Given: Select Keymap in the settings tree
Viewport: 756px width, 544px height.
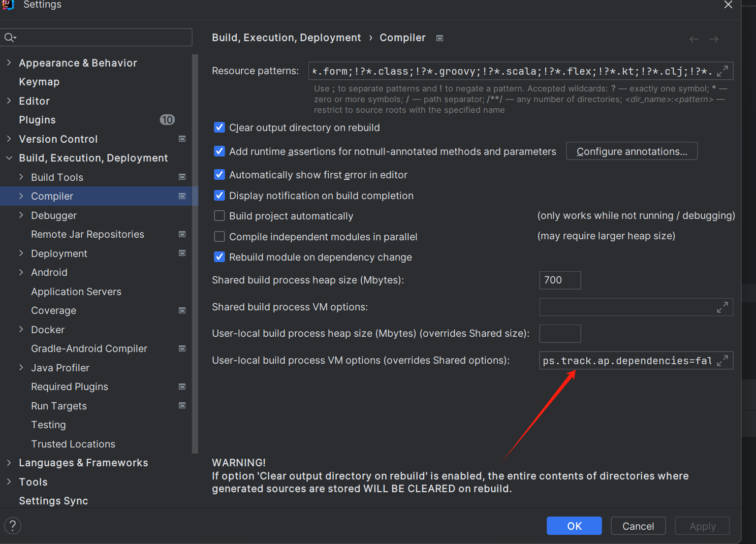Looking at the screenshot, I should [39, 82].
